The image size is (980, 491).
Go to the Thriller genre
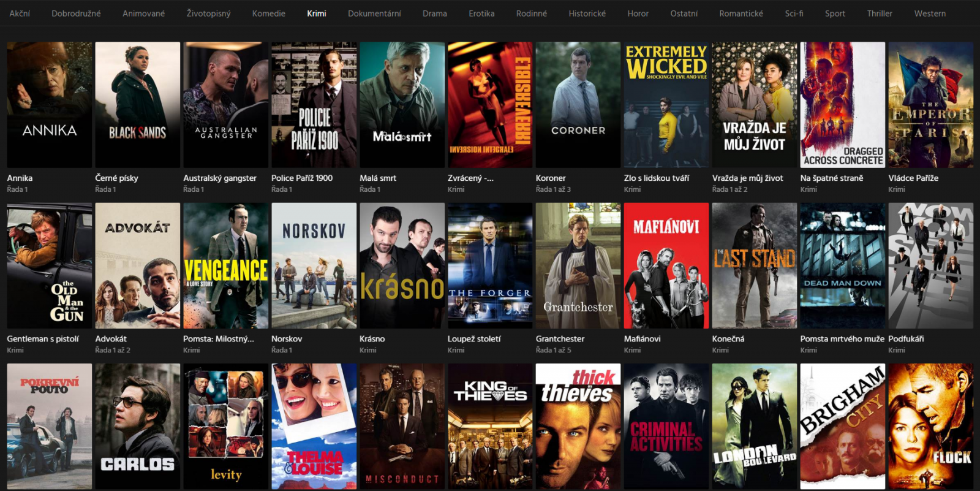[x=880, y=13]
